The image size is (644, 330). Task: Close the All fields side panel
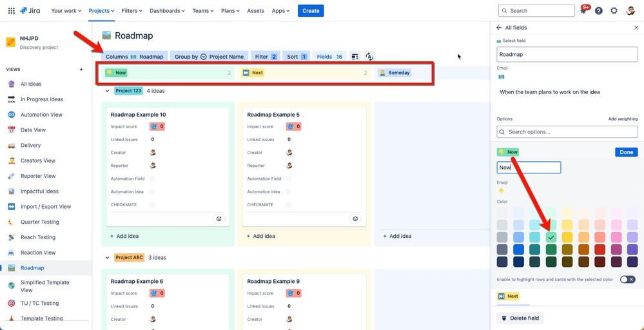coord(636,28)
